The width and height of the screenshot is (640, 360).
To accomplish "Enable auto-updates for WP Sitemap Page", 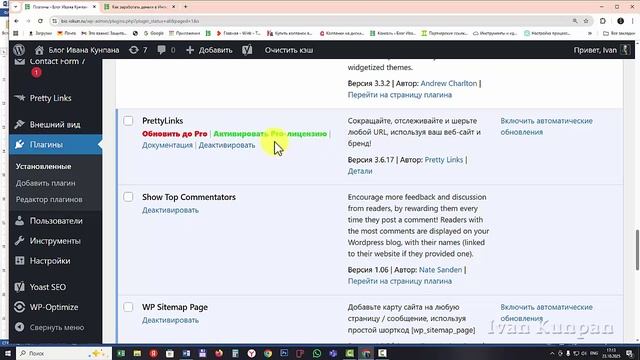I will [x=546, y=313].
